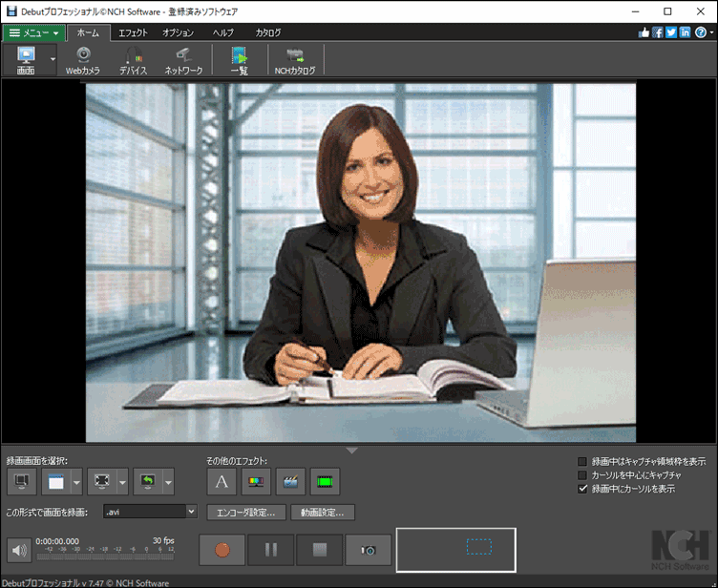Click the エンコーダ設定... button
This screenshot has height=588, width=718.
point(246,513)
